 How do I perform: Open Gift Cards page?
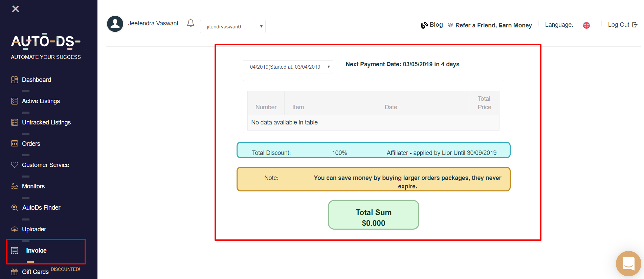click(x=35, y=272)
